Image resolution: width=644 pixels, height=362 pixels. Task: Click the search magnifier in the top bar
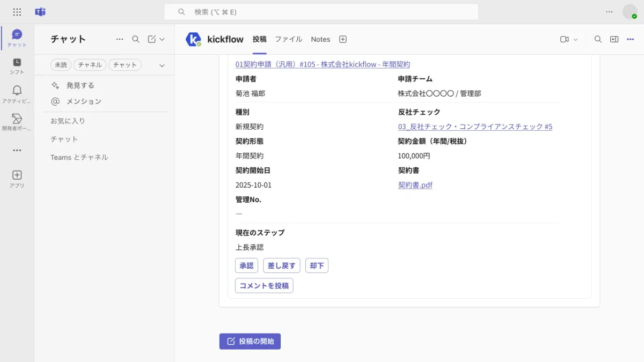coord(181,12)
